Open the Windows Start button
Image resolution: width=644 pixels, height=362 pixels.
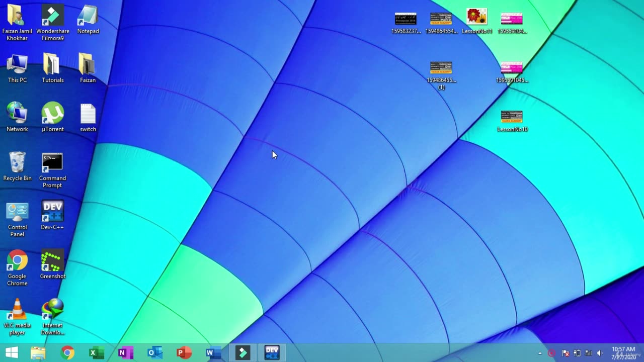(x=12, y=353)
